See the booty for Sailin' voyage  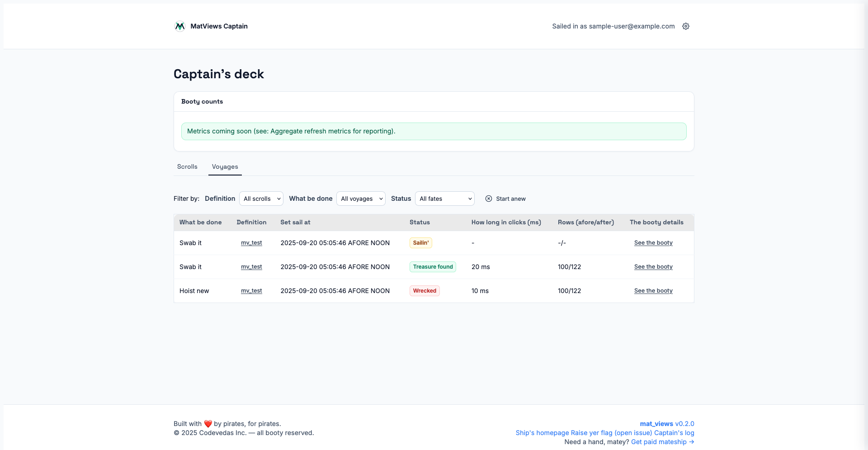coord(653,243)
